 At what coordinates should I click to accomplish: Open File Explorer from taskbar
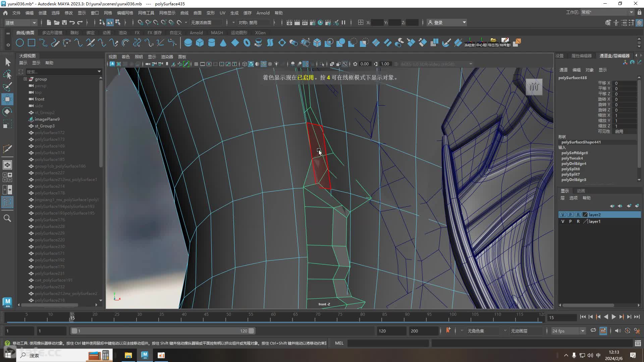tap(128, 355)
